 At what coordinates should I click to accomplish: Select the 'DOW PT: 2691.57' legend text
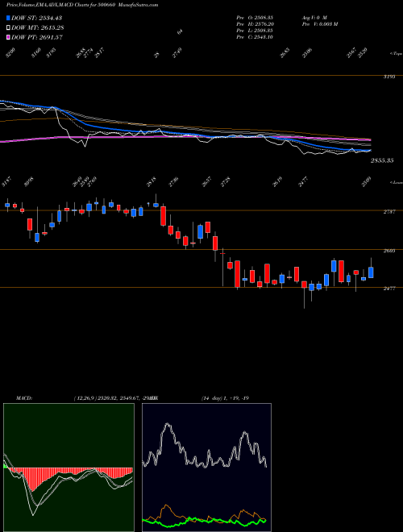37,37
